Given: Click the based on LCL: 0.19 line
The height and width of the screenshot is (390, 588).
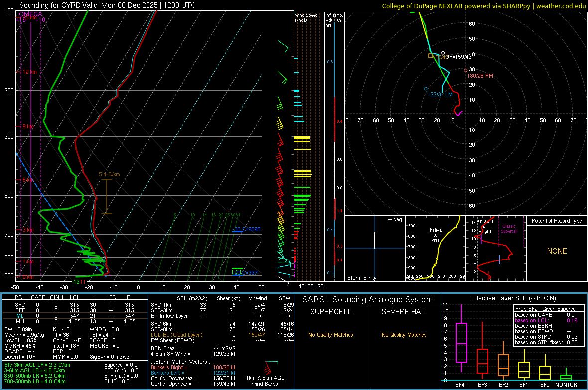Looking at the screenshot, I should tap(546, 320).
